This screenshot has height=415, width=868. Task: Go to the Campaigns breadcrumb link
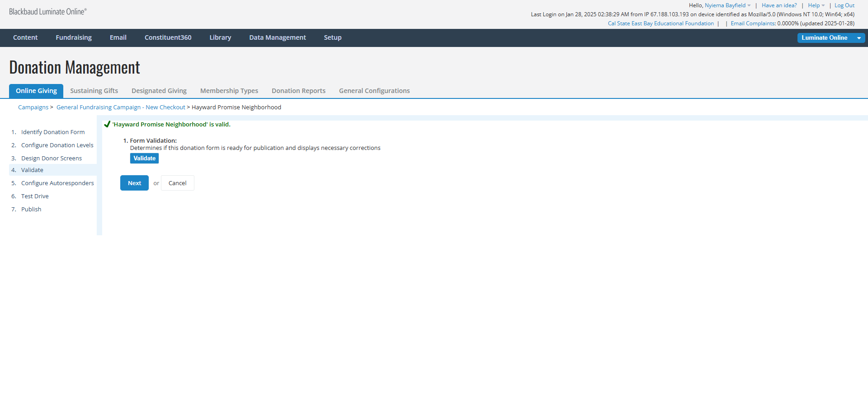[33, 107]
